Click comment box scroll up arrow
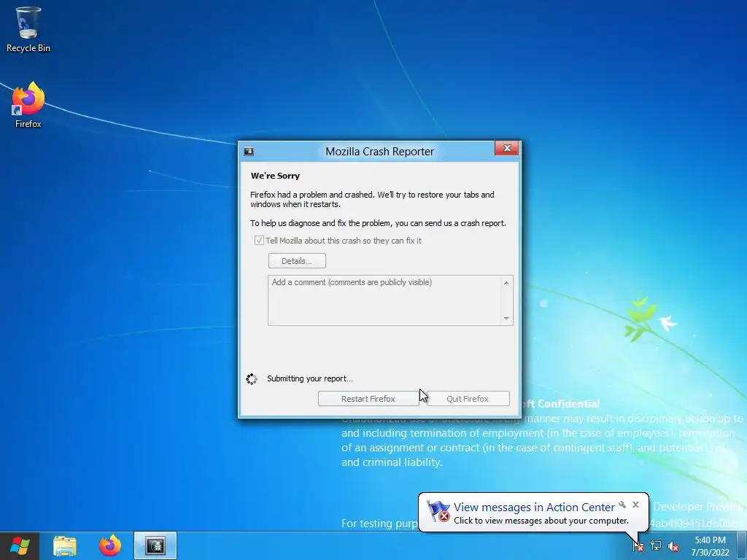The width and height of the screenshot is (747, 560). point(506,283)
